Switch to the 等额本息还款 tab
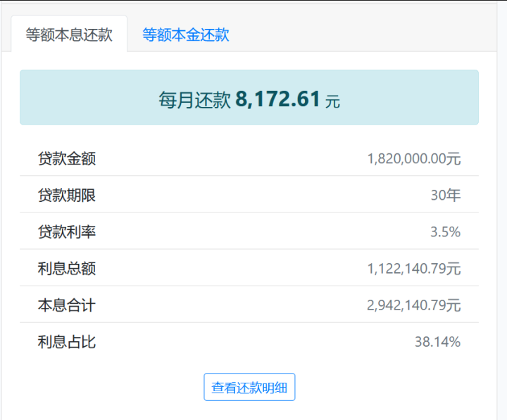The height and width of the screenshot is (420, 507). [69, 34]
